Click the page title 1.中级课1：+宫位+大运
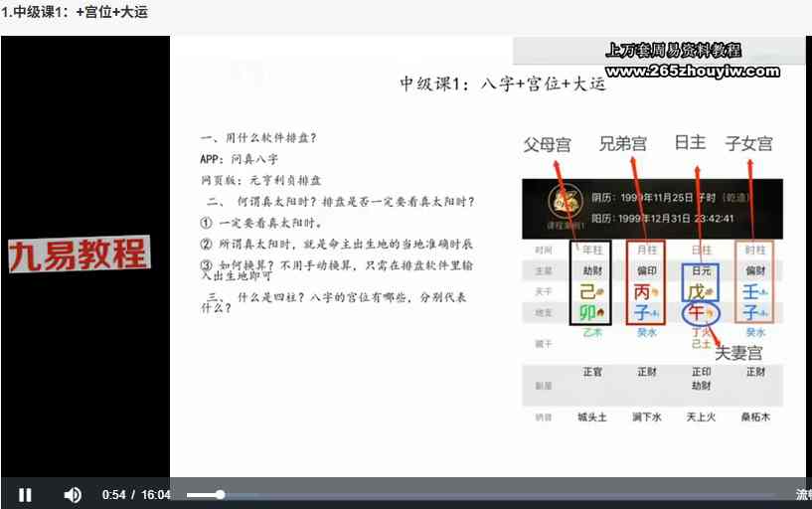The height and width of the screenshot is (509, 812). point(75,12)
